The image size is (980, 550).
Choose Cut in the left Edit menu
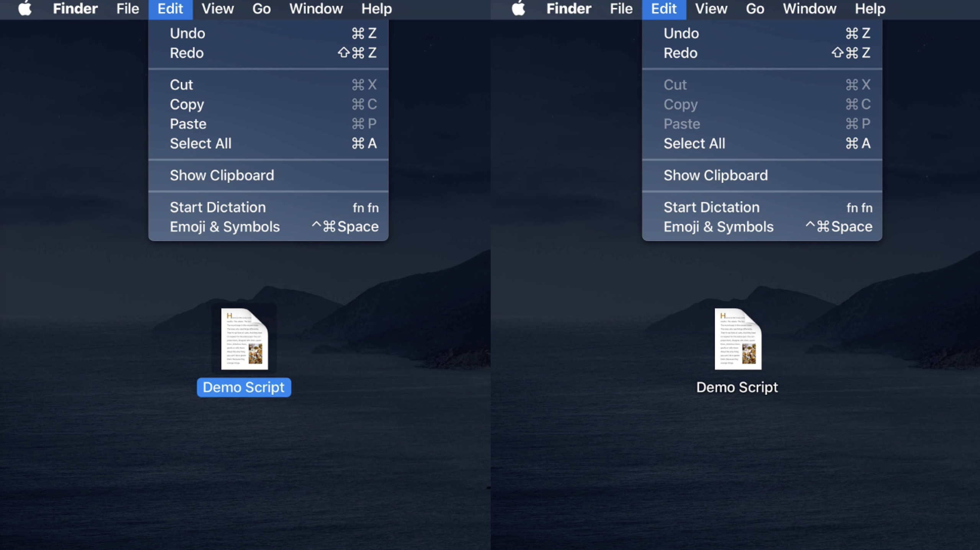(181, 85)
